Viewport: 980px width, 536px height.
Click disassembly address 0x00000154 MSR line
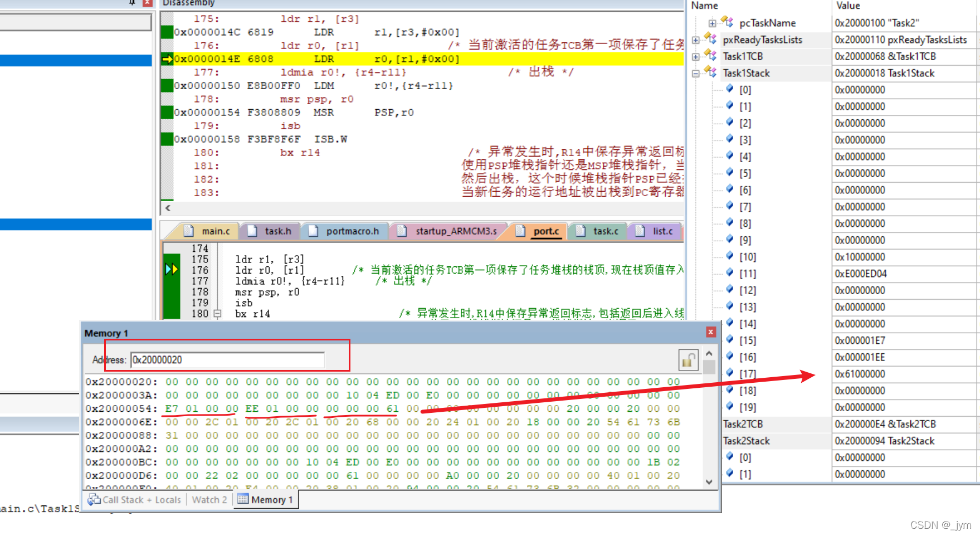[294, 113]
